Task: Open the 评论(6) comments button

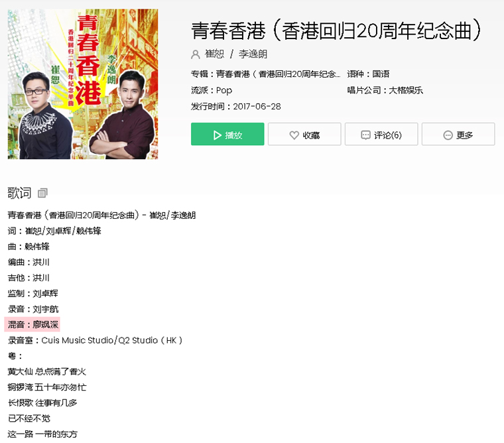Action: pos(381,134)
